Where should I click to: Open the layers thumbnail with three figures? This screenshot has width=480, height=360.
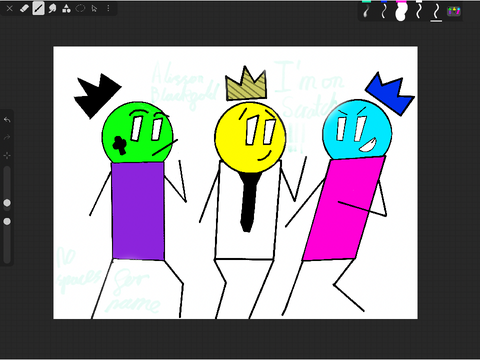pos(454,11)
